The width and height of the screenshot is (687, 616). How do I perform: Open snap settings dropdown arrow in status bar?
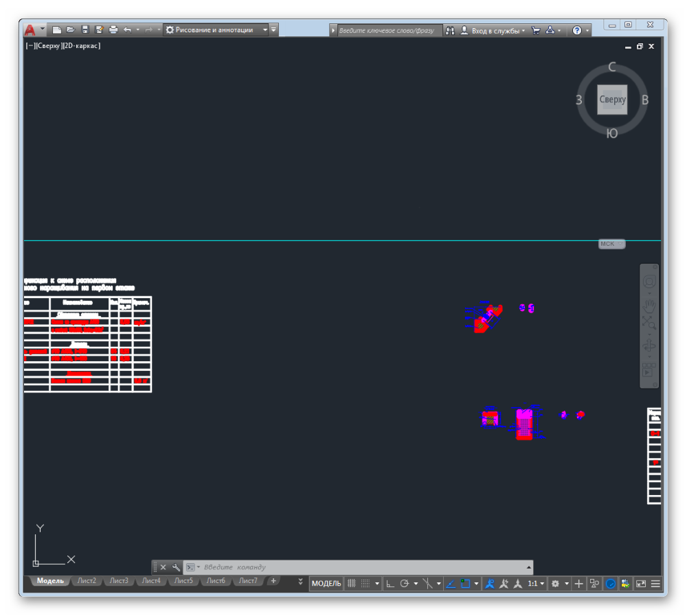click(376, 584)
